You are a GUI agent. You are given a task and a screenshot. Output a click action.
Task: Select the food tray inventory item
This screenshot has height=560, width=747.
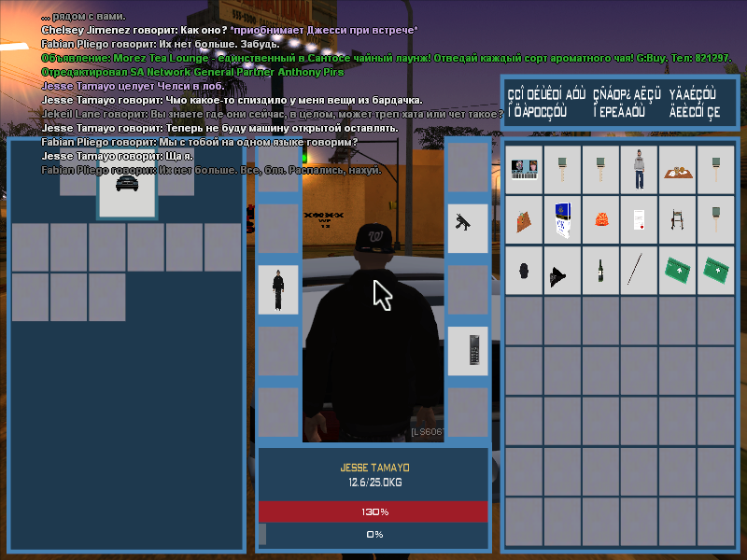tap(677, 170)
